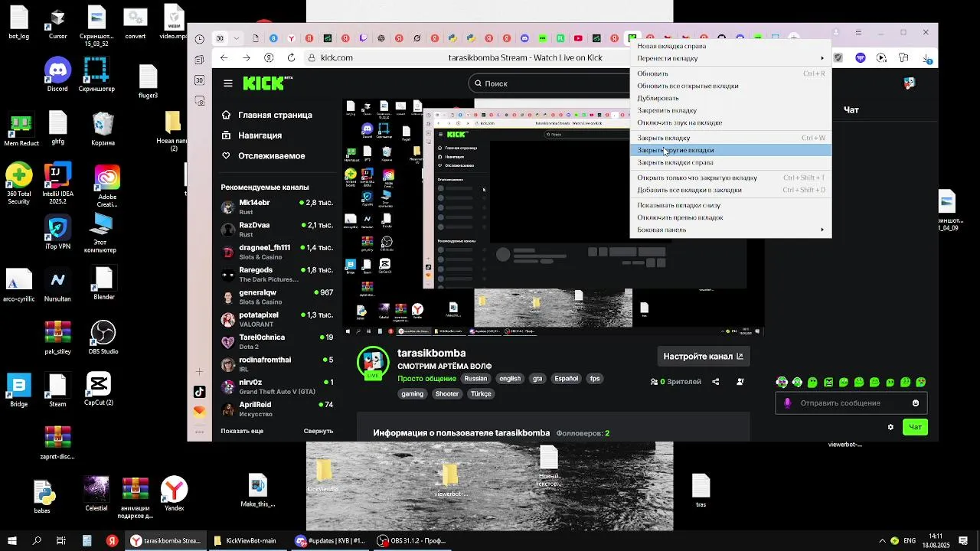The height and width of the screenshot is (551, 980).
Task: Select 'Закрыть другие вкладки' menu item
Action: click(730, 150)
